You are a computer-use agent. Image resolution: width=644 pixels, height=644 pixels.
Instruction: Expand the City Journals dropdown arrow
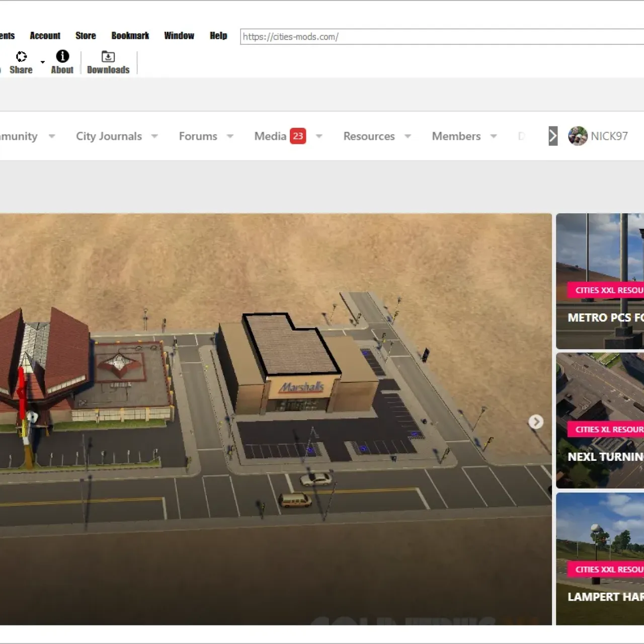click(x=154, y=136)
